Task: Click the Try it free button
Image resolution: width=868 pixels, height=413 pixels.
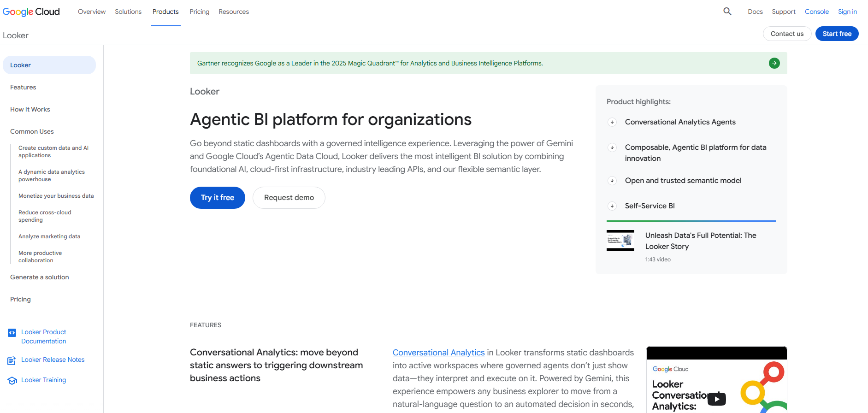Action: (218, 198)
